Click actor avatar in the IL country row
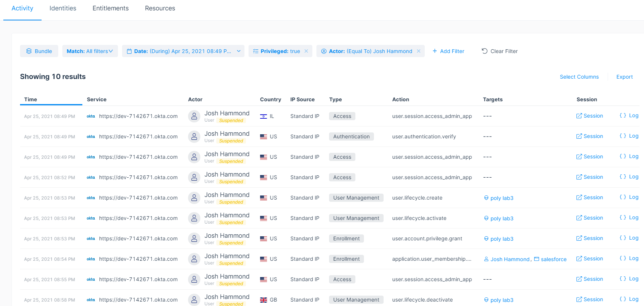 (x=194, y=116)
